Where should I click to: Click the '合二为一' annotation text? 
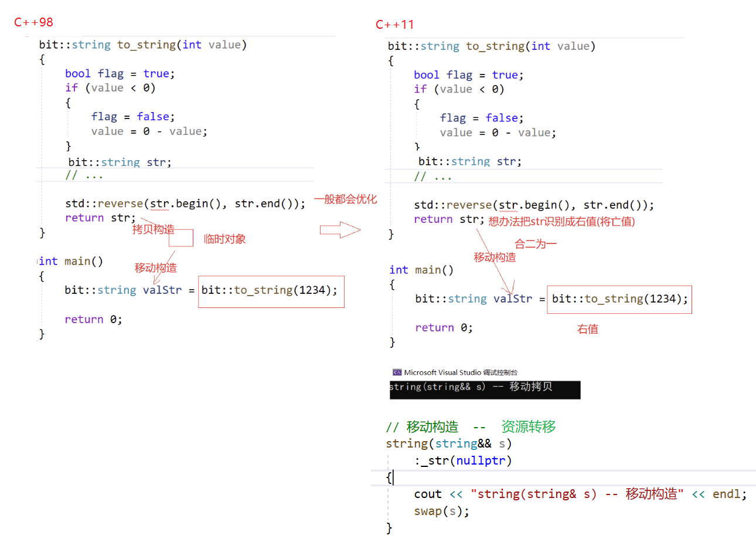[x=536, y=244]
